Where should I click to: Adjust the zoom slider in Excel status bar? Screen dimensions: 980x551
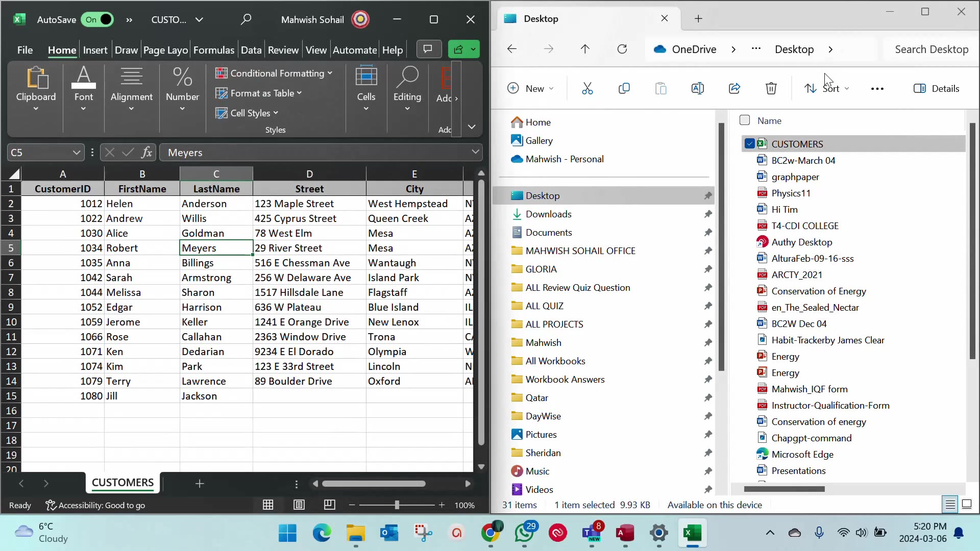397,505
